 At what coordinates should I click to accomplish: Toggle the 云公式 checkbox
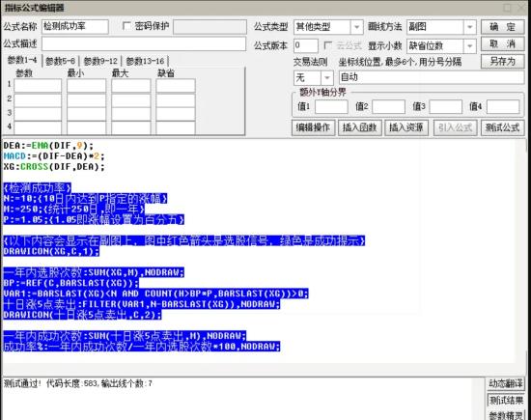(x=327, y=45)
